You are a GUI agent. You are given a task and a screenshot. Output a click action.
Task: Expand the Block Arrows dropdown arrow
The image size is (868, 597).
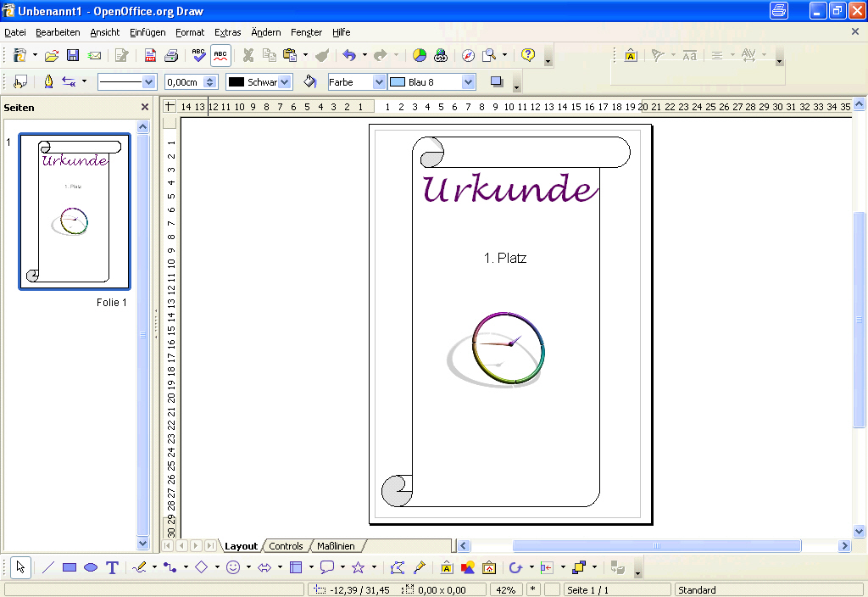(x=280, y=567)
